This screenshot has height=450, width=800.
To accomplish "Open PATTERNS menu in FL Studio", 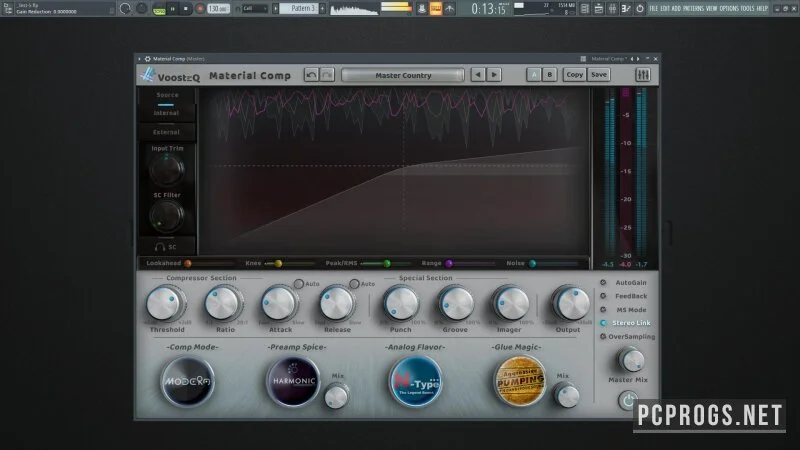I will pyautogui.click(x=693, y=9).
